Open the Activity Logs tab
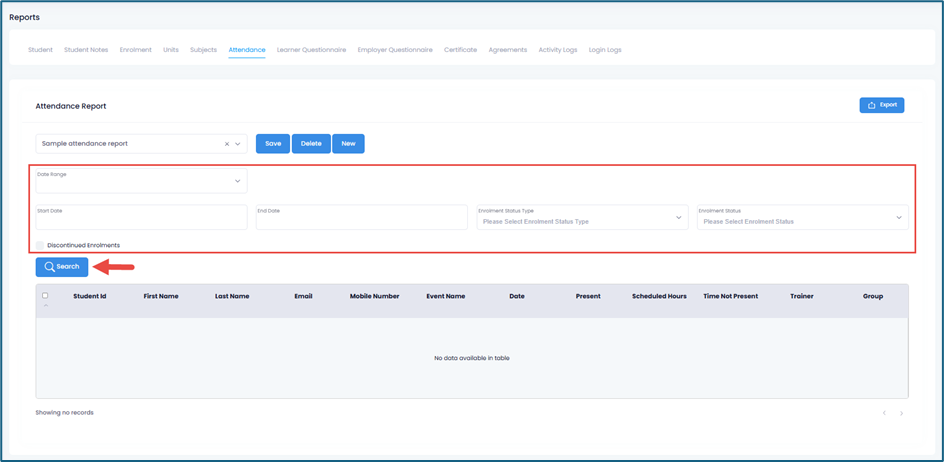Screen dimensions: 944x462 tap(557, 50)
